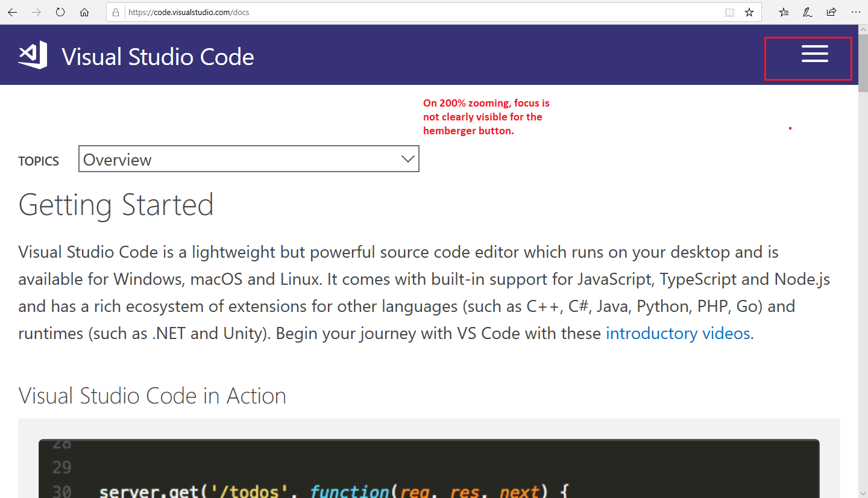This screenshot has width=868, height=498.
Task: Open the browser home page
Action: pos(84,12)
